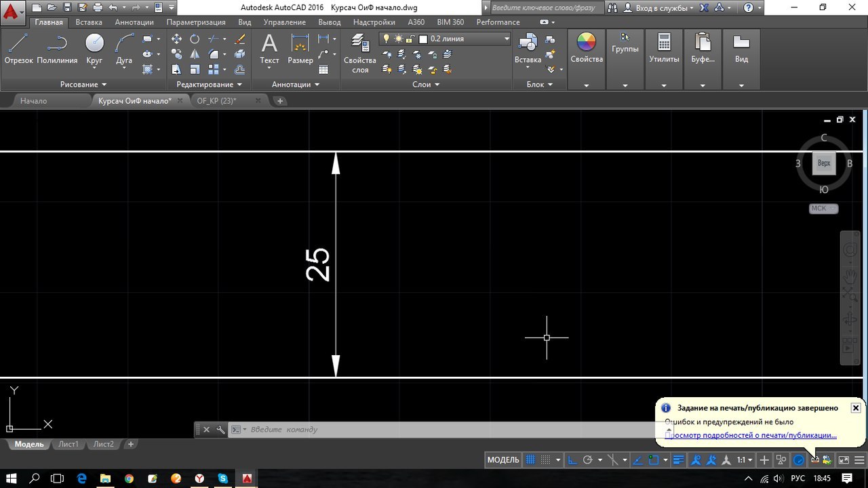Screen dimensions: 868x488
Task: Toggle hardware acceleration blue circle icon
Action: pyautogui.click(x=799, y=460)
